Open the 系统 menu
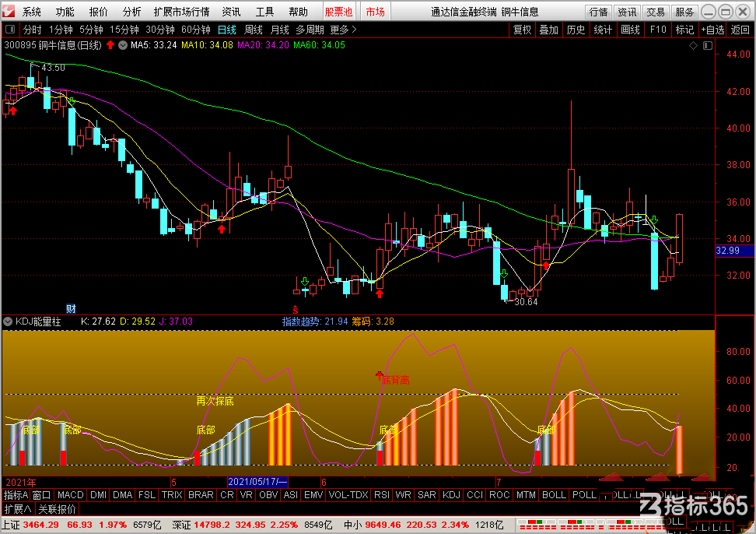Viewport: 756px width, 534px height. 32,12
